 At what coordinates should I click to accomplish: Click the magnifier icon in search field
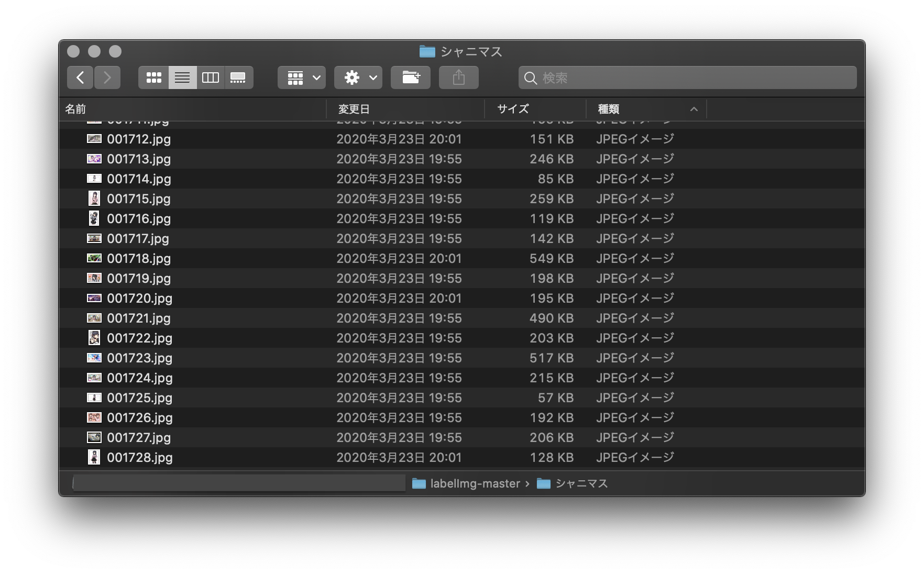coord(531,78)
